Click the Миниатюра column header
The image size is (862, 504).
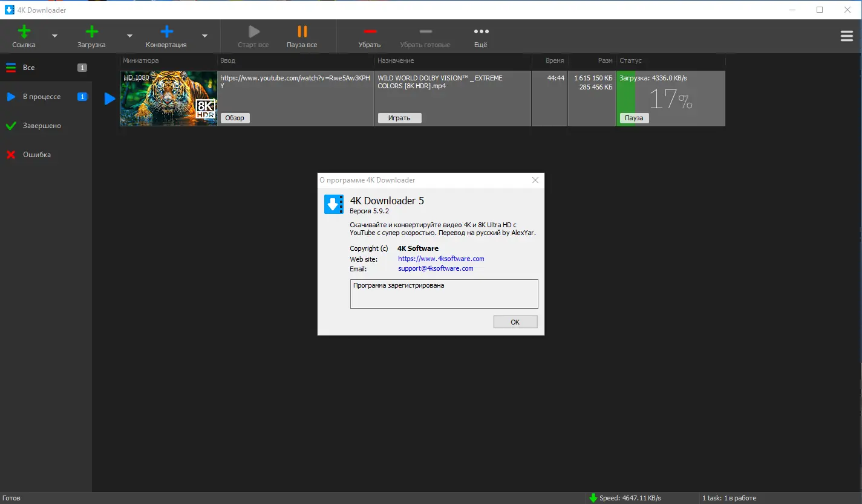(141, 60)
